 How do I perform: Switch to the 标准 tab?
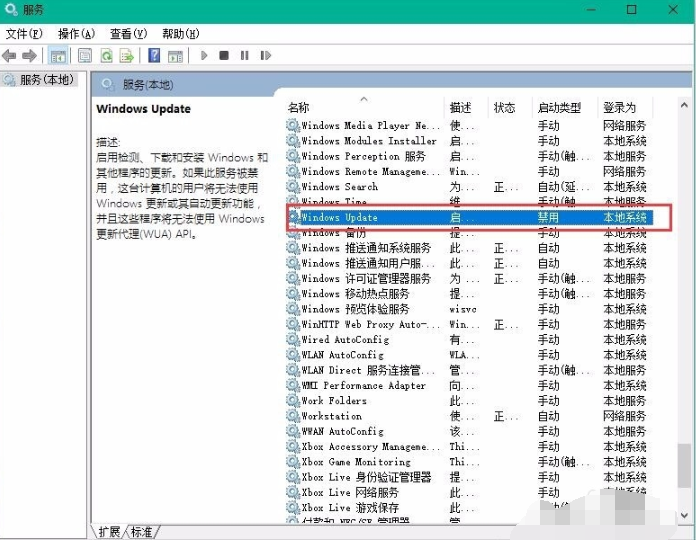[141, 532]
